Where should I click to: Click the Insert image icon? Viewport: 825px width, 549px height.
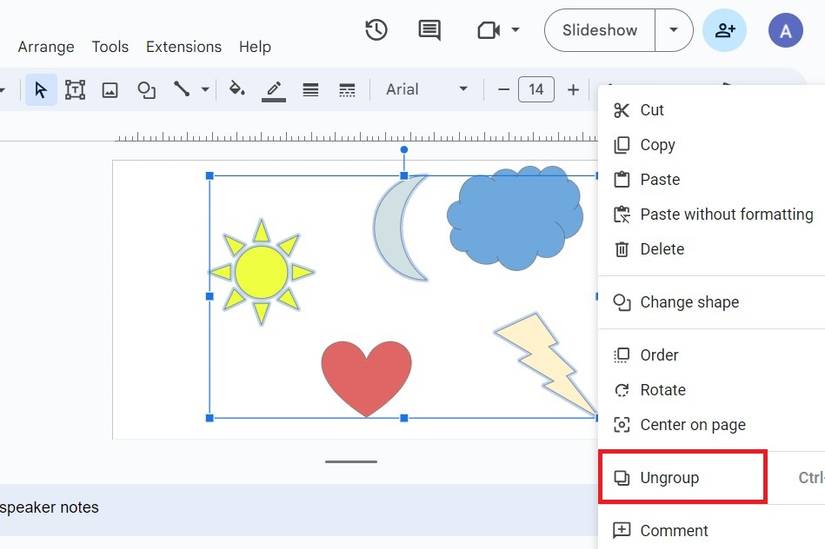coord(110,90)
